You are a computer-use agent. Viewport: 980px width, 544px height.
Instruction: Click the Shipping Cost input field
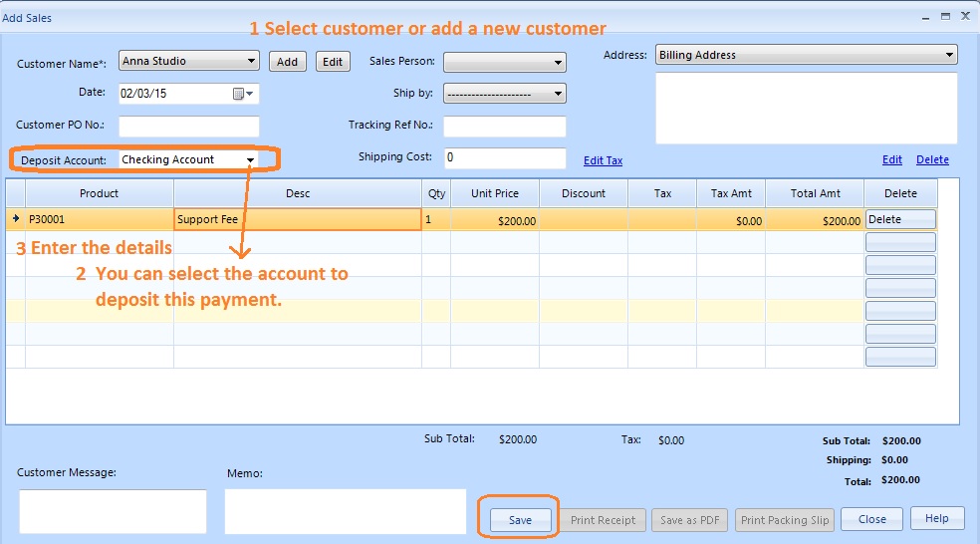[504, 158]
